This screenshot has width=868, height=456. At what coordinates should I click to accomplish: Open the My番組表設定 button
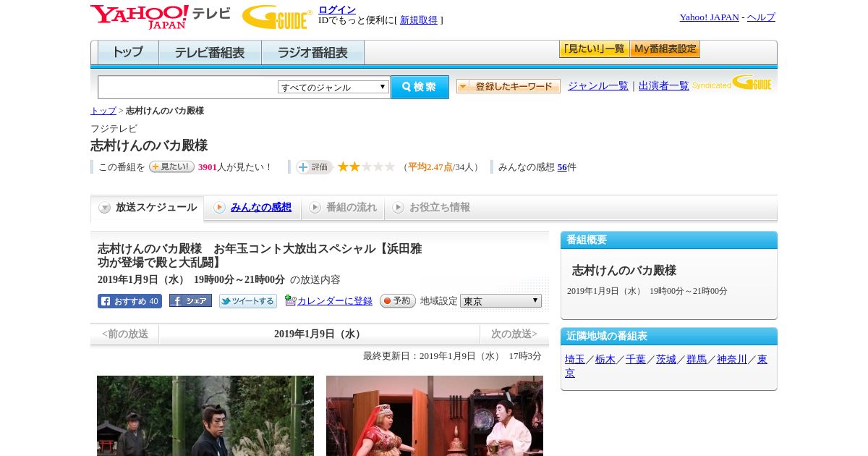665,49
